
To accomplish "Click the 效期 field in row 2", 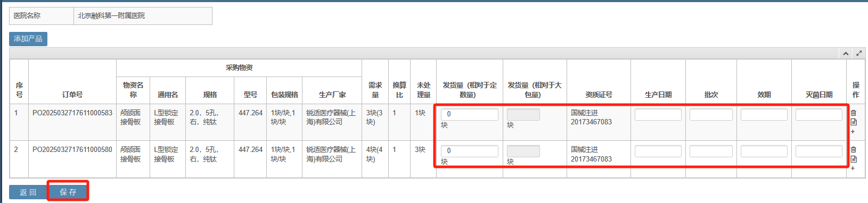I will click(x=764, y=151).
